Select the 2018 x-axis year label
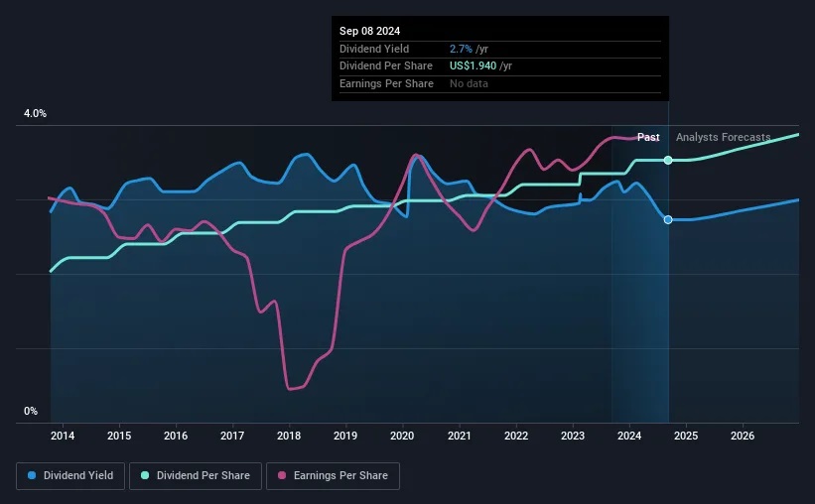Image resolution: width=815 pixels, height=504 pixels. tap(289, 436)
